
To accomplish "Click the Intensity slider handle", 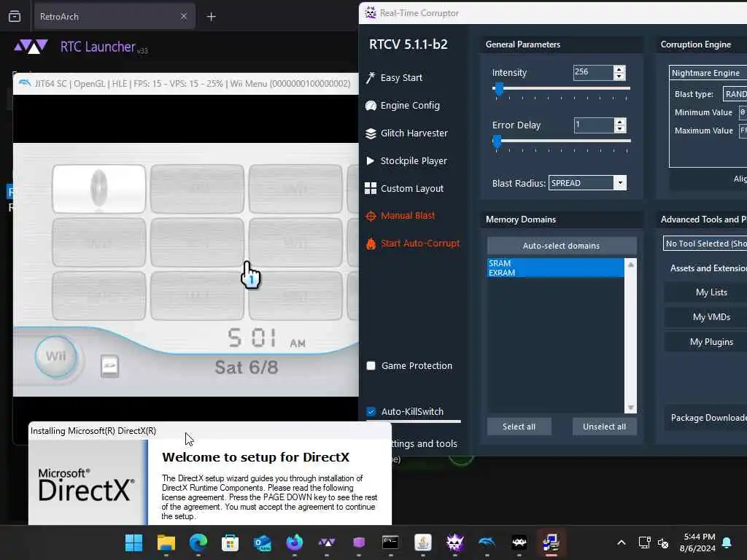I will (499, 88).
